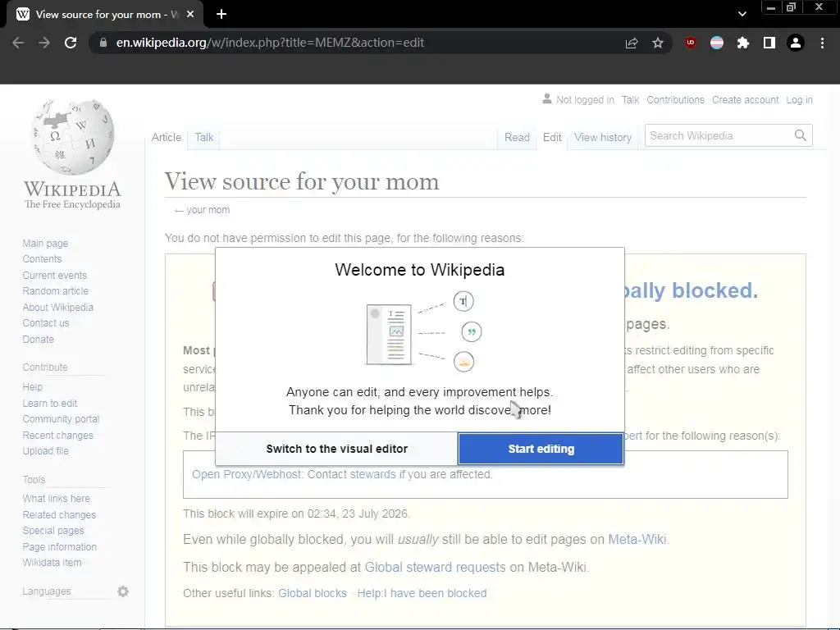The image size is (840, 630).
Task: Open Current events
Action: point(54,276)
